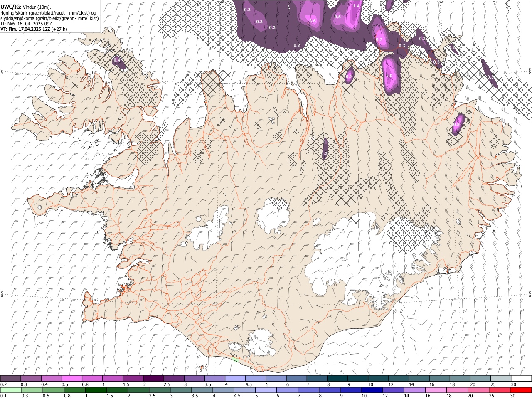Click the pale grey 25–30 upper legend swatch
Image resolution: width=532 pixels, height=399 pixels.
pyautogui.click(x=501, y=379)
